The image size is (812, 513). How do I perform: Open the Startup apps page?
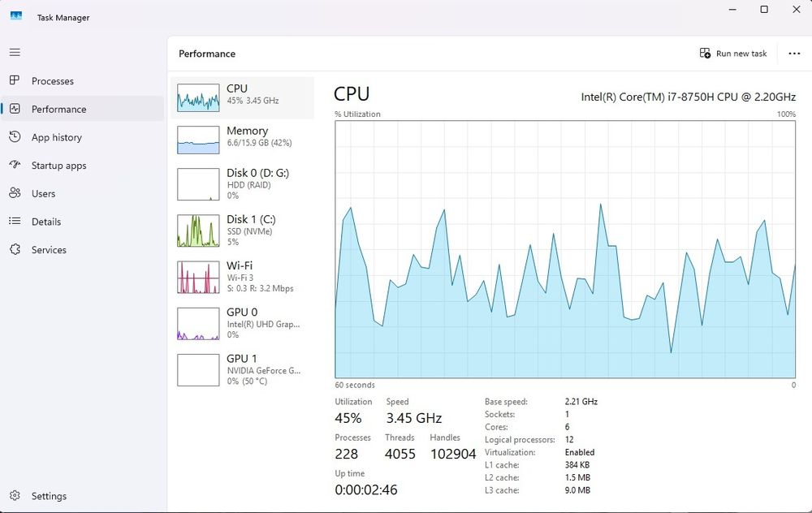(x=82, y=165)
